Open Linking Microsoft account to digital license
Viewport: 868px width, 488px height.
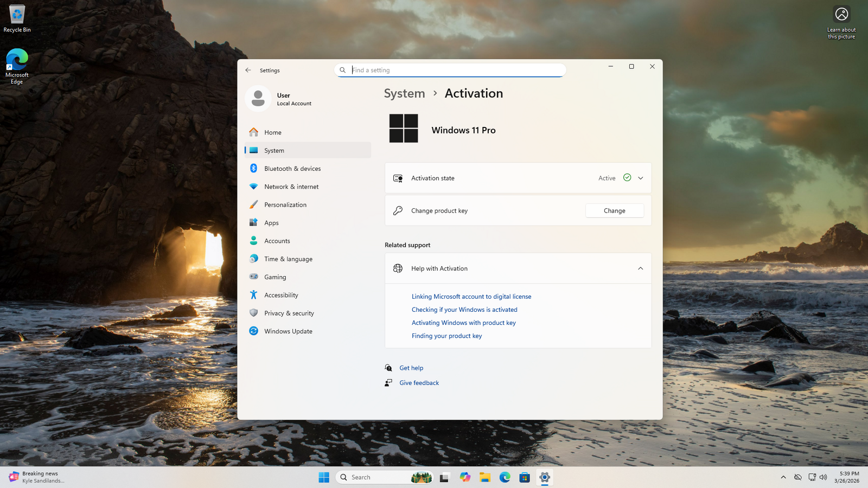(x=471, y=297)
